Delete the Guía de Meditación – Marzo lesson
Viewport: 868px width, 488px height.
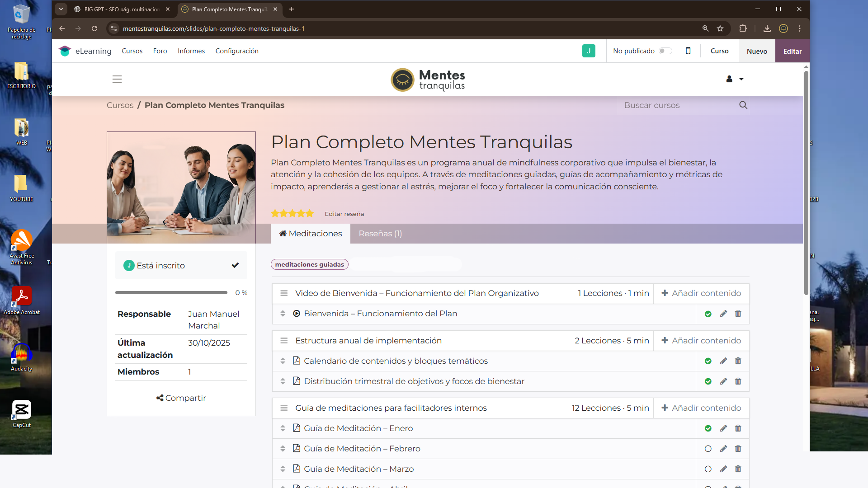pos(738,469)
